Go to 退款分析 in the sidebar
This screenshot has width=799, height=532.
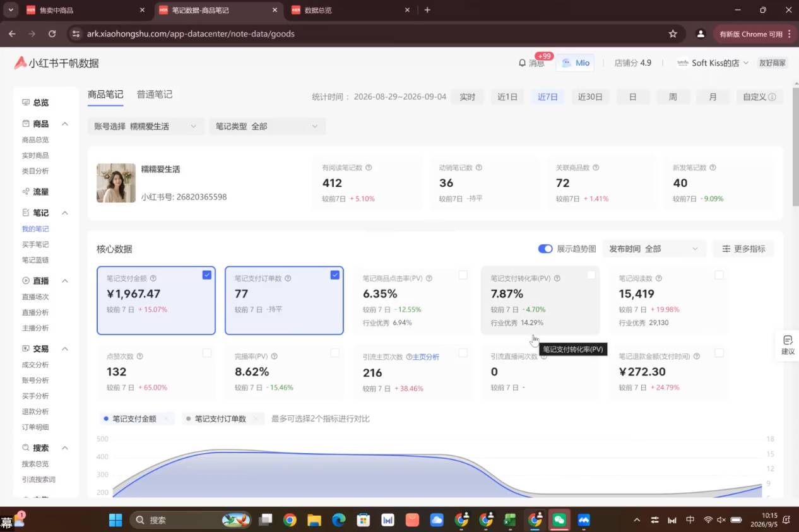(35, 411)
